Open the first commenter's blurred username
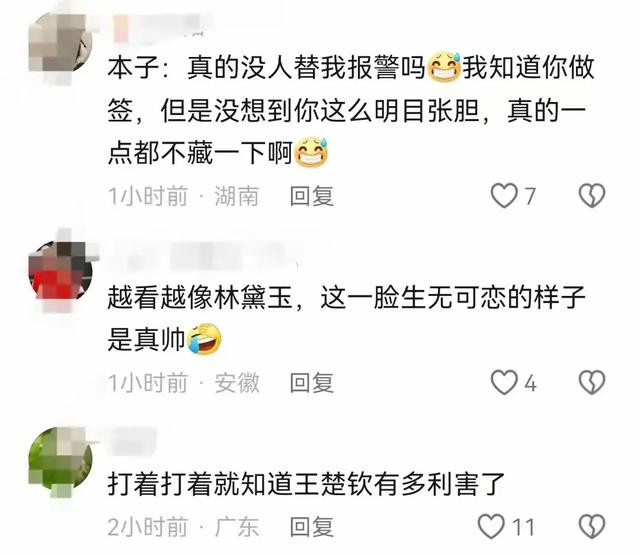This screenshot has height=555, width=640. [x=157, y=28]
